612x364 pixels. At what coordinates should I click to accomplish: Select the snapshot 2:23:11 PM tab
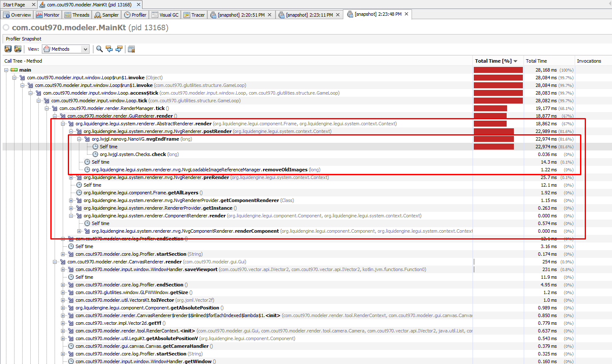[x=309, y=15]
